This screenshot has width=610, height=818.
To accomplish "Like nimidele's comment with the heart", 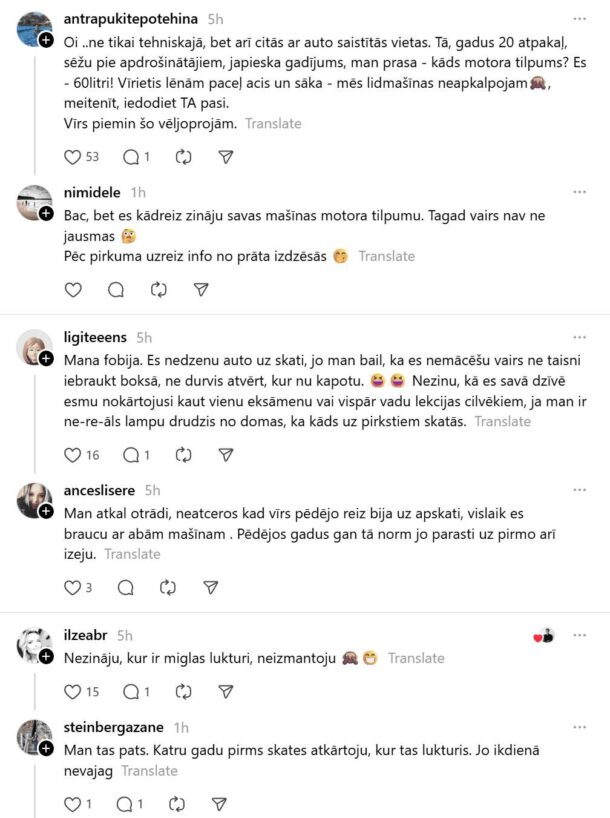I will 72,290.
